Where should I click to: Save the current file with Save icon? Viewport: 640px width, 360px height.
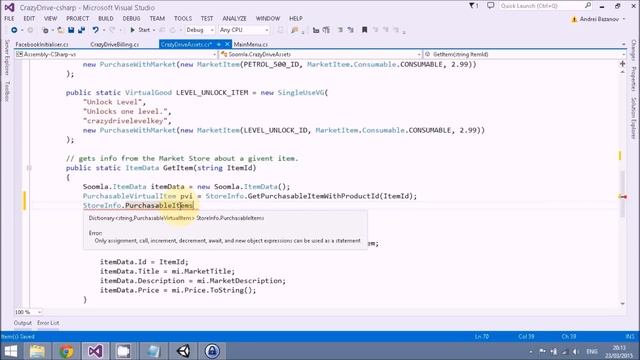(71, 30)
